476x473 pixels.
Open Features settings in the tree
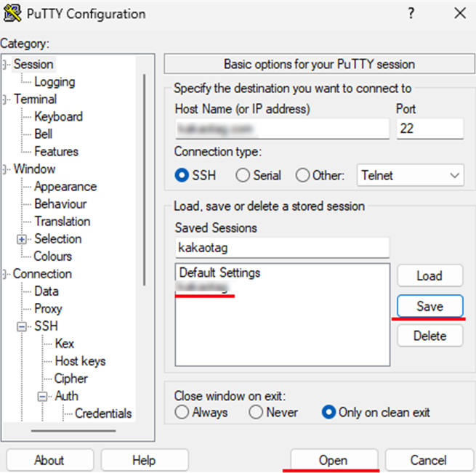(56, 152)
